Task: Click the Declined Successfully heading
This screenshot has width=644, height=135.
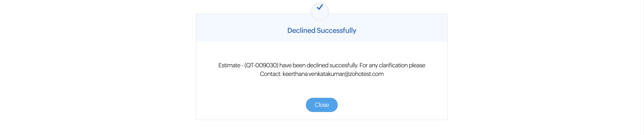Action: 322,31
